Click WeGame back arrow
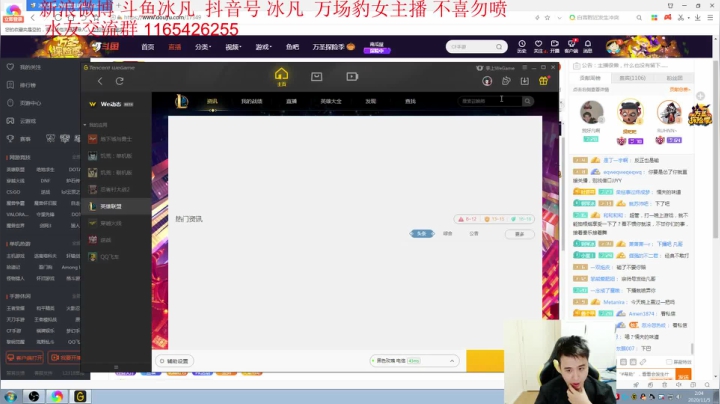Image resolution: width=720 pixels, height=404 pixels. (100, 81)
